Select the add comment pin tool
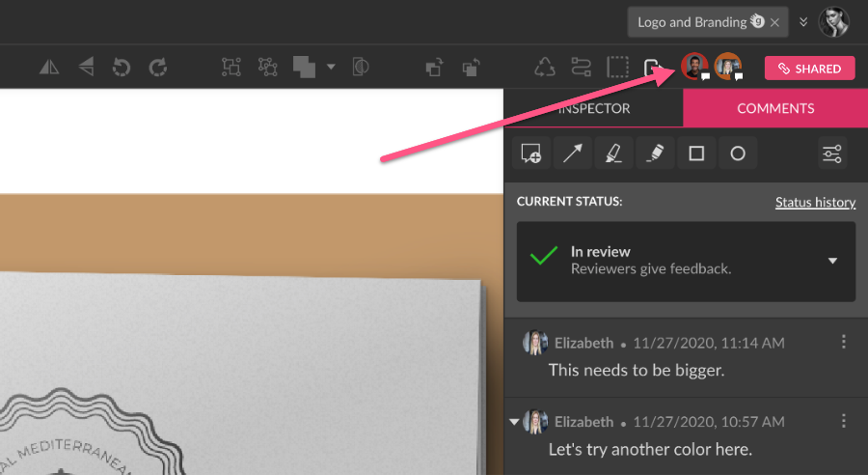 click(530, 154)
